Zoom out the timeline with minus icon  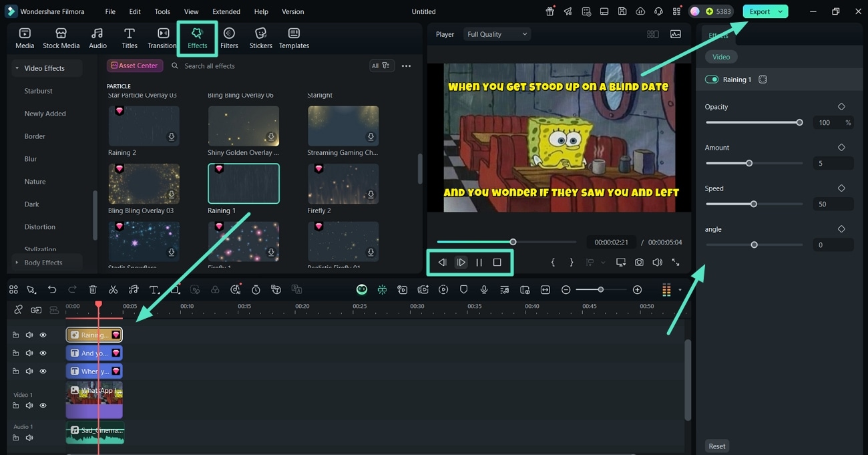(x=566, y=289)
